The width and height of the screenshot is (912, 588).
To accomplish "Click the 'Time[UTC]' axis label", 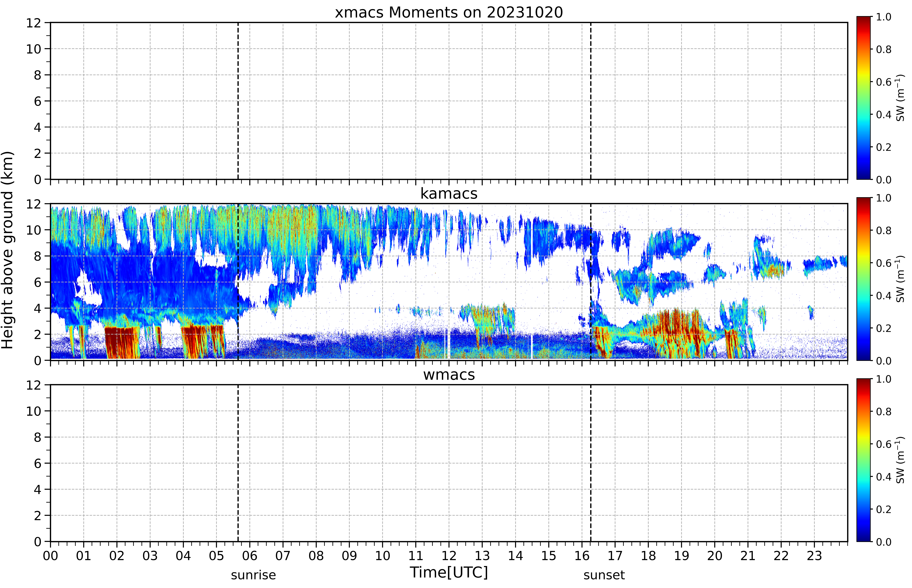I will [449, 572].
